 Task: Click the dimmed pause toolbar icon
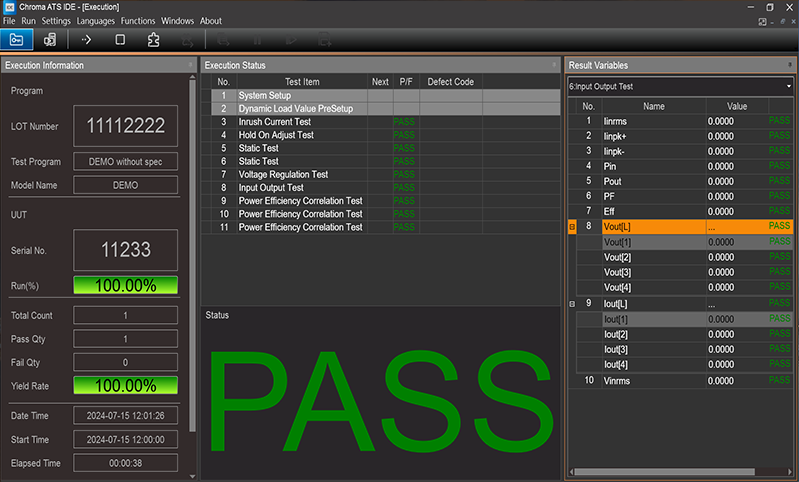(257, 40)
